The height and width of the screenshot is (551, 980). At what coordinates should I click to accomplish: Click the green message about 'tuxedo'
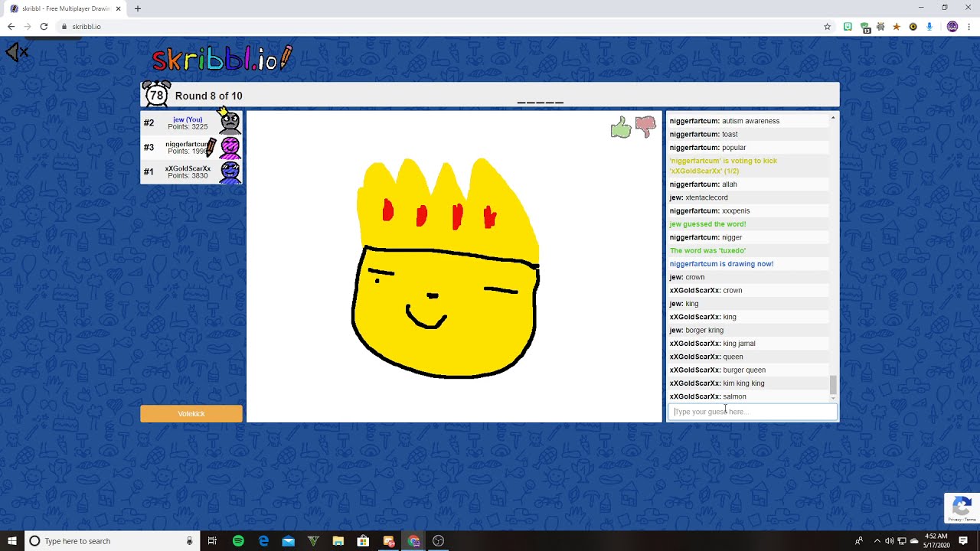coord(707,251)
